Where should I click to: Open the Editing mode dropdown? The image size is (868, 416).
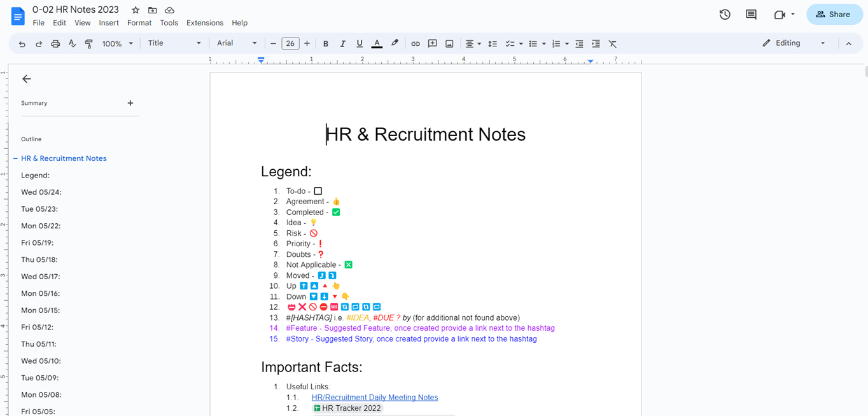coord(794,43)
